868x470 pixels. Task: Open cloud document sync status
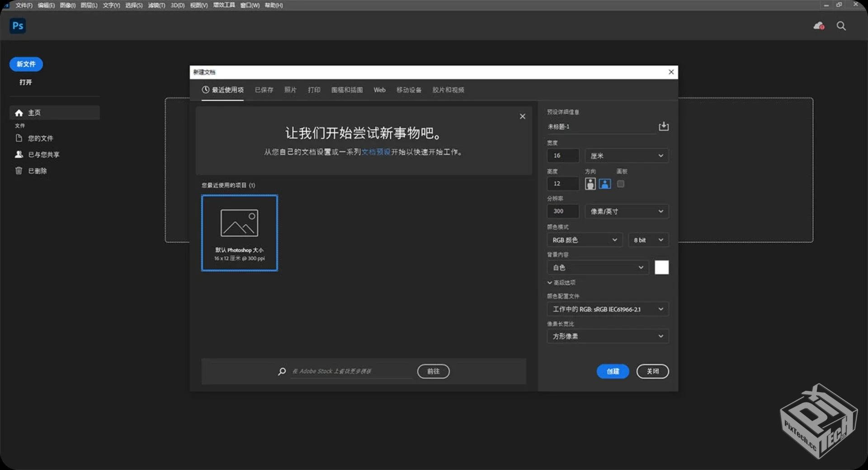(x=818, y=26)
